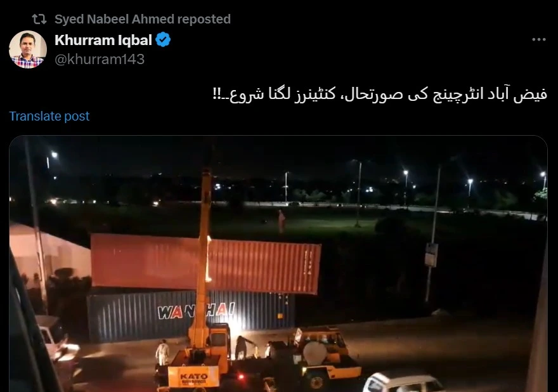Play the embedded night video
The height and width of the screenshot is (392, 558).
(x=278, y=263)
